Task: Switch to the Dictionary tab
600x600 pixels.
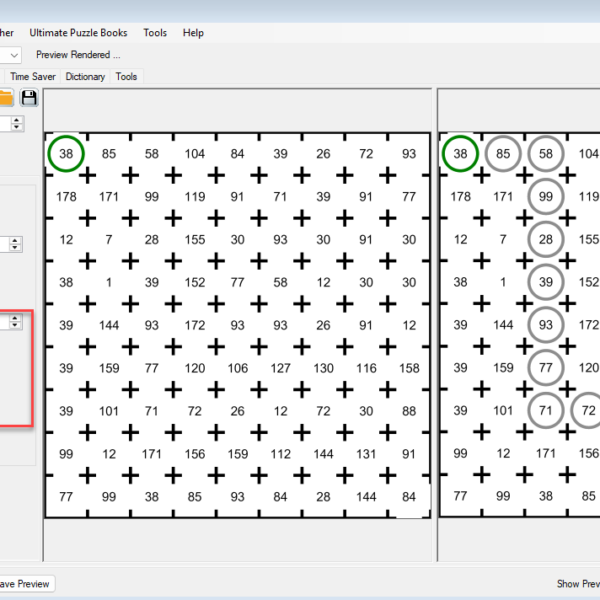Action: coord(85,76)
